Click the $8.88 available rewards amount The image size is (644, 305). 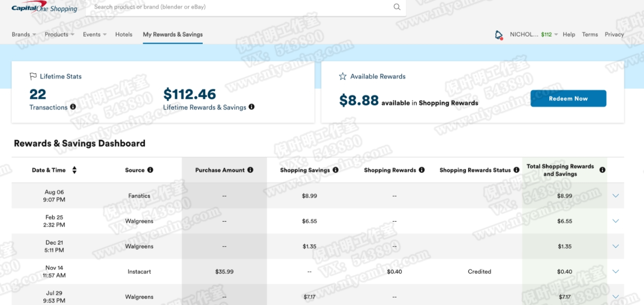pyautogui.click(x=359, y=101)
